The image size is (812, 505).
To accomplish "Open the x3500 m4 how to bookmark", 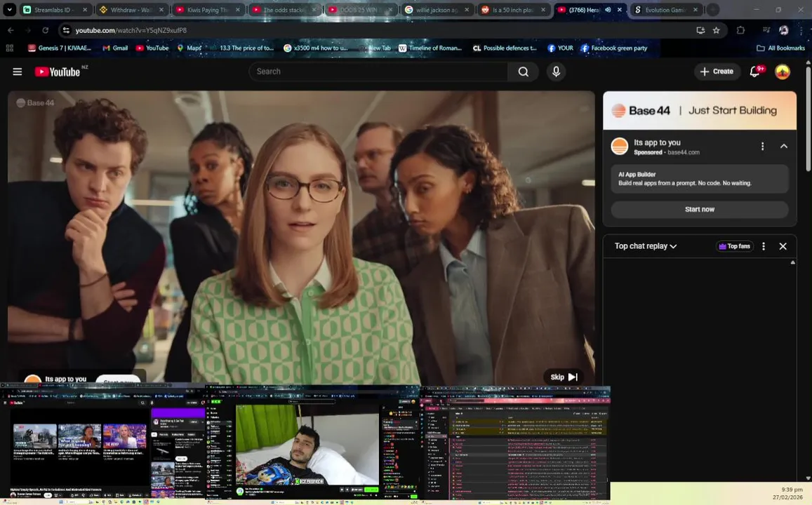I will (316, 48).
